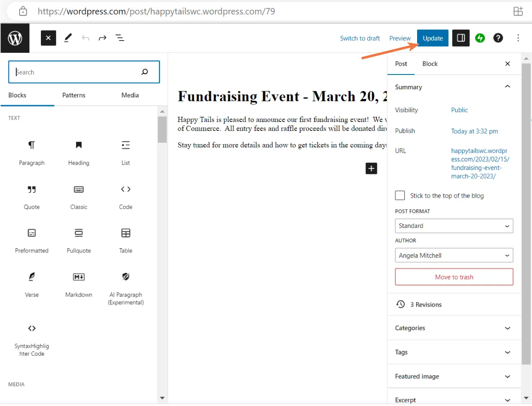This screenshot has height=406, width=532.
Task: Enable Stick to the top of the blog
Action: tap(400, 195)
